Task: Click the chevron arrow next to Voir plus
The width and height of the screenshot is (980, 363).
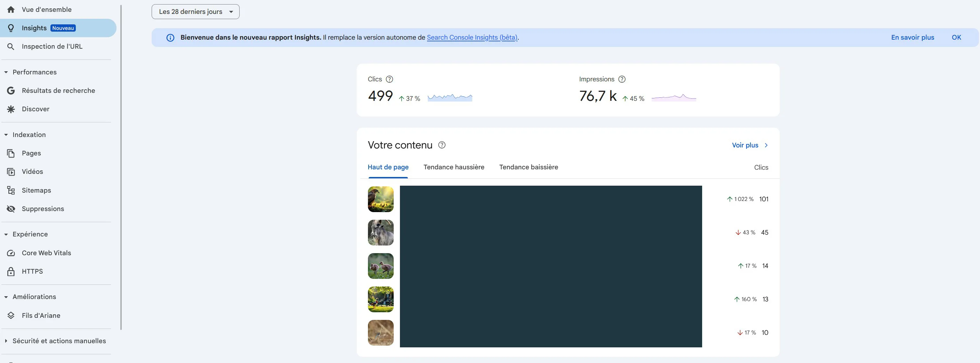Action: click(766, 145)
